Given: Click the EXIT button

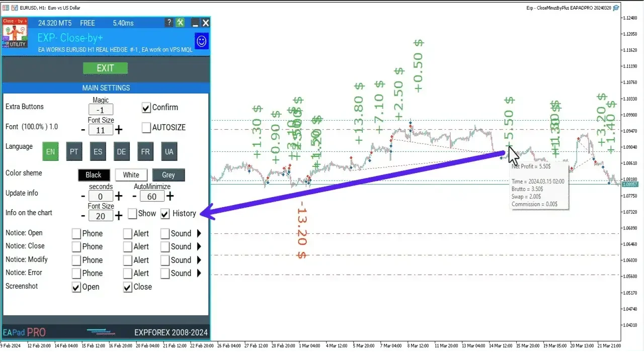Looking at the screenshot, I should coord(105,68).
